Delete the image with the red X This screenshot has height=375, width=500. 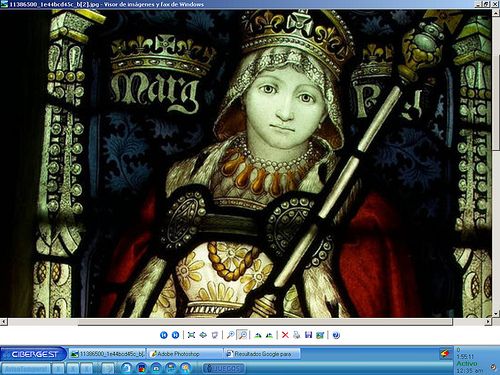pos(285,335)
